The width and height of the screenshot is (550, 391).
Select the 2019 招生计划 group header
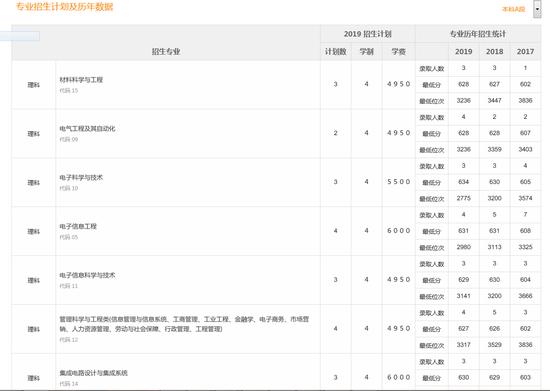coord(368,34)
